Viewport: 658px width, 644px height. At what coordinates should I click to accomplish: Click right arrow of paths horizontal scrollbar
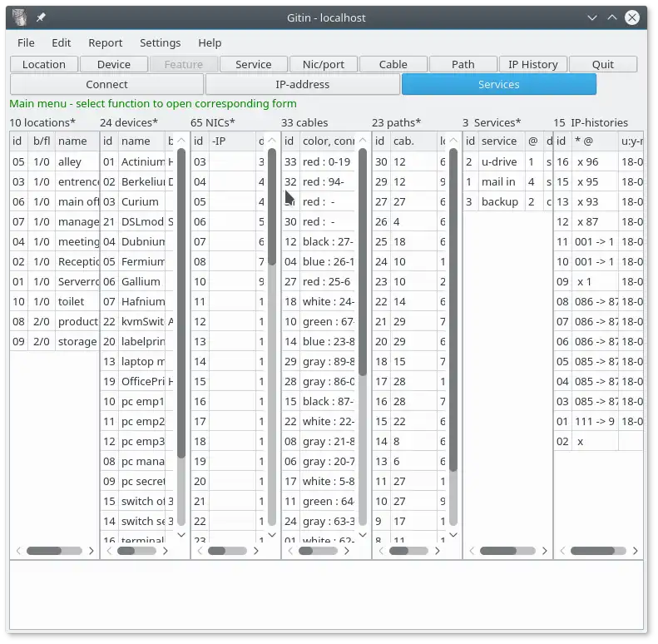click(438, 551)
